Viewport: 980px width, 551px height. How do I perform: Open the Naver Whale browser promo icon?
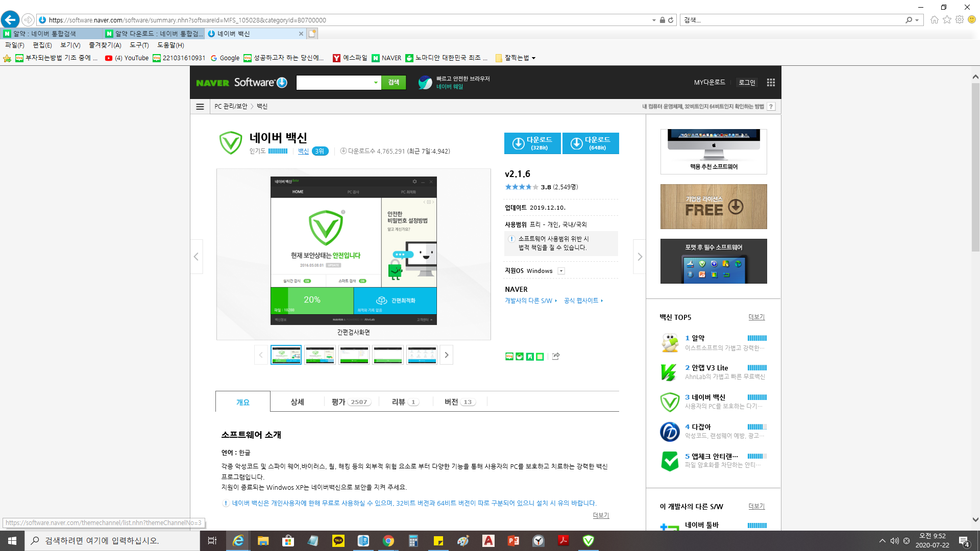click(425, 82)
